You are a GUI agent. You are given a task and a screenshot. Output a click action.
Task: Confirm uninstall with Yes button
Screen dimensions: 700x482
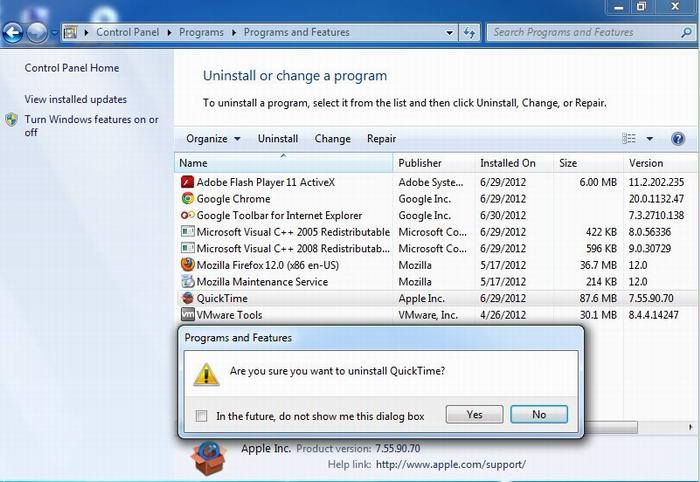(x=475, y=414)
